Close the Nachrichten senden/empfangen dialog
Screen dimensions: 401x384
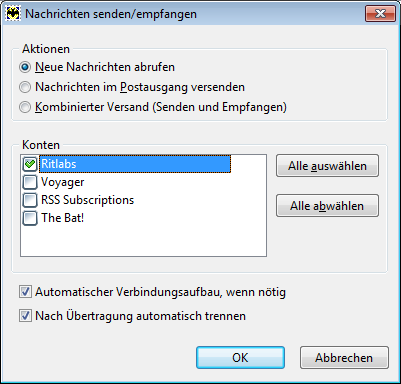pos(380,14)
